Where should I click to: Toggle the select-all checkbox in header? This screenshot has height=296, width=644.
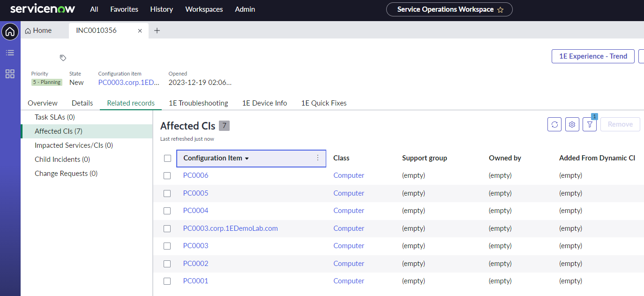[x=167, y=158]
